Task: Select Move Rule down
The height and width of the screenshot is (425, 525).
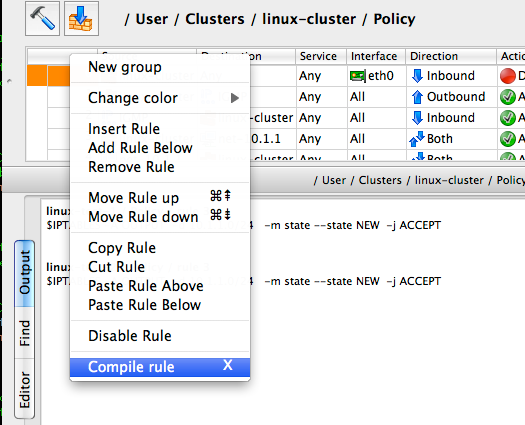Action: click(x=160, y=217)
